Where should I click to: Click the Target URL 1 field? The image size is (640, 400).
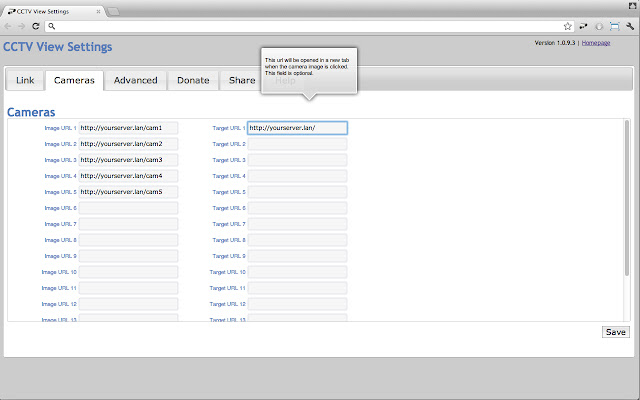pos(298,128)
